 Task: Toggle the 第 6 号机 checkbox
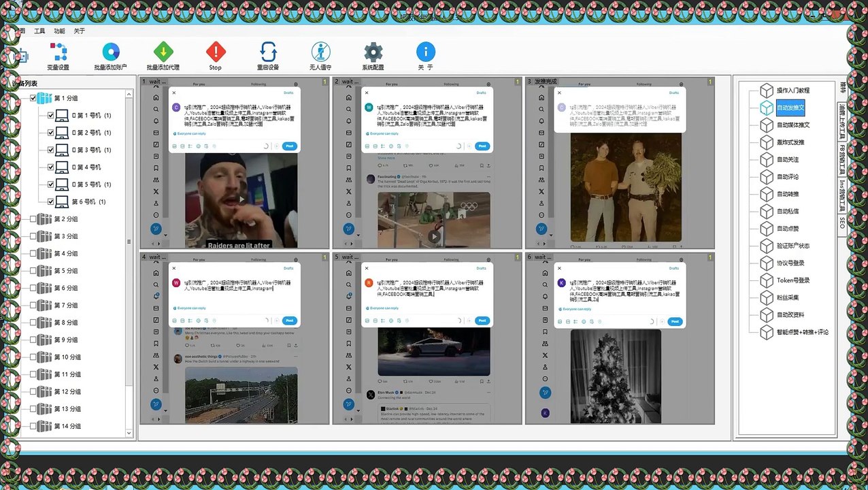click(x=50, y=201)
